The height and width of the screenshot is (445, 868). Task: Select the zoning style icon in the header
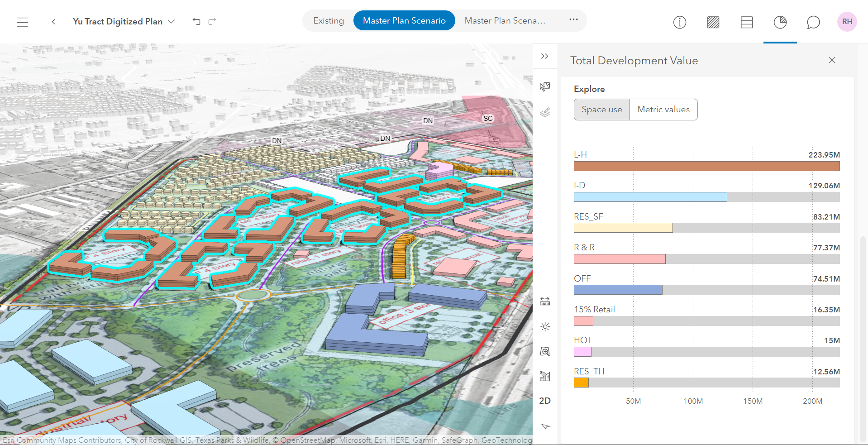tap(713, 22)
